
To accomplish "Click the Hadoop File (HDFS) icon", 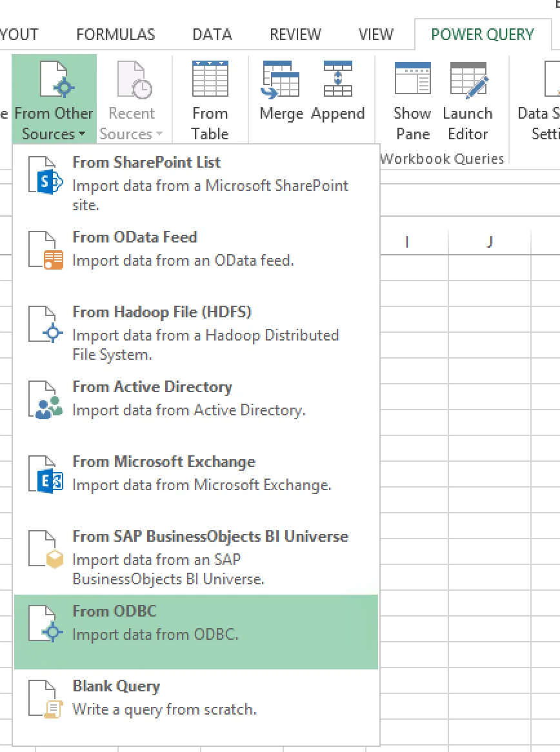I will (x=46, y=325).
